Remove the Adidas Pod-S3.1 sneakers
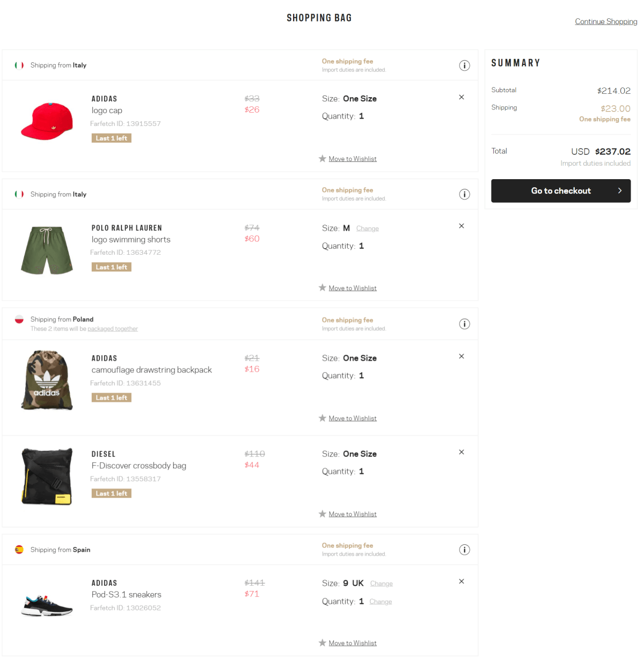Image resolution: width=644 pixels, height=657 pixels. pyautogui.click(x=462, y=581)
